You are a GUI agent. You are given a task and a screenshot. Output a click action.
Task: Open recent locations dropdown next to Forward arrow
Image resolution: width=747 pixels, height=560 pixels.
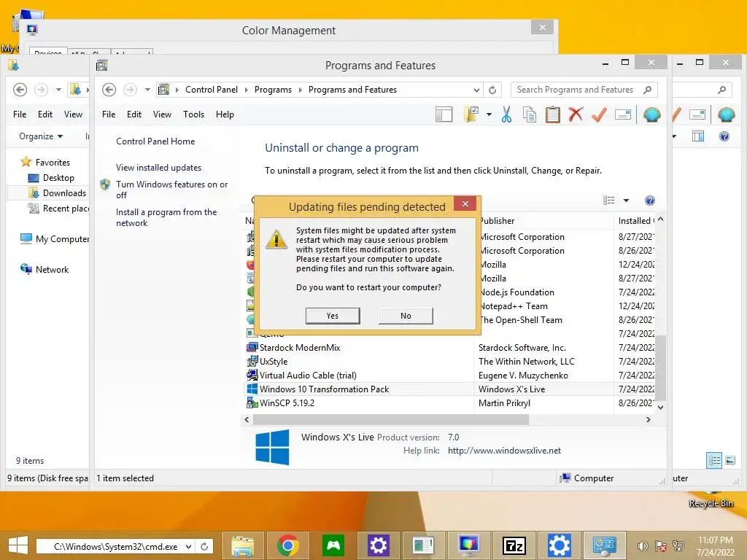click(x=147, y=90)
